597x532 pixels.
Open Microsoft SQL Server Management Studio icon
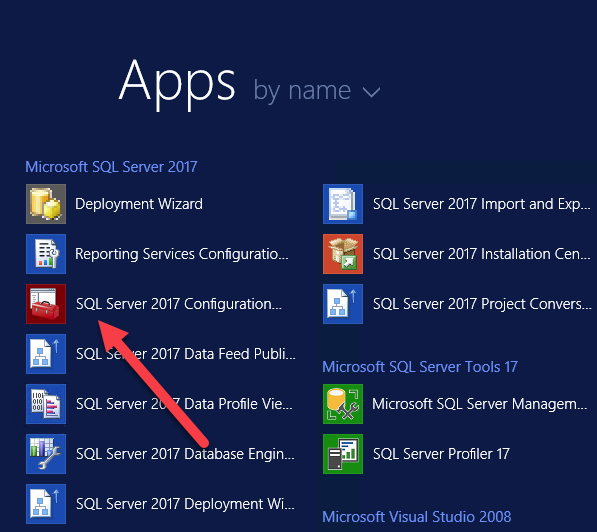point(343,404)
